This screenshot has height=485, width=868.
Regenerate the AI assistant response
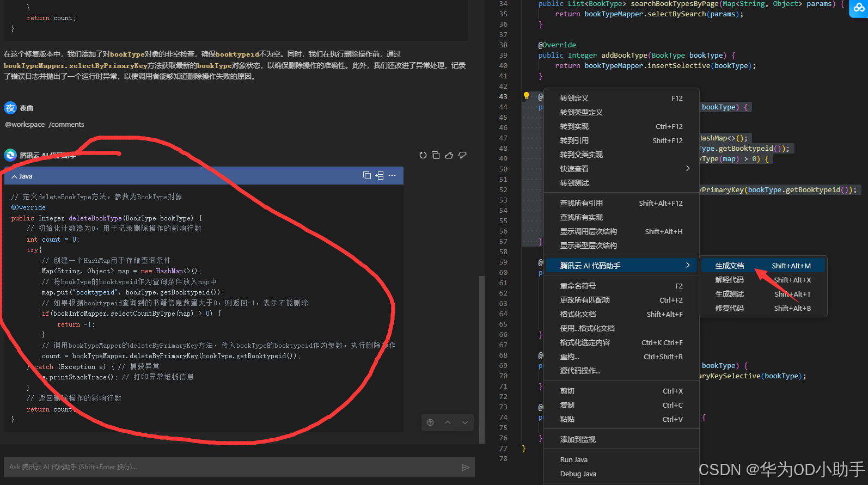(x=423, y=155)
